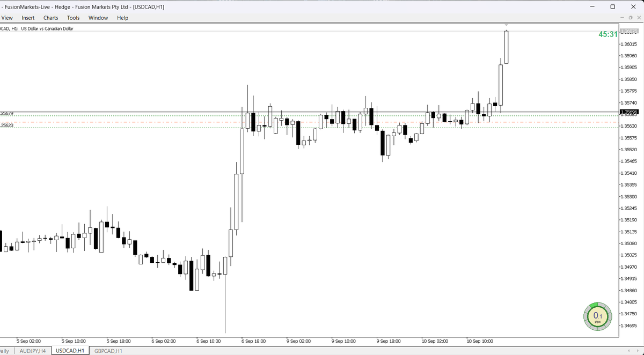Open the Tools menu
The height and width of the screenshot is (355, 644).
tap(73, 18)
